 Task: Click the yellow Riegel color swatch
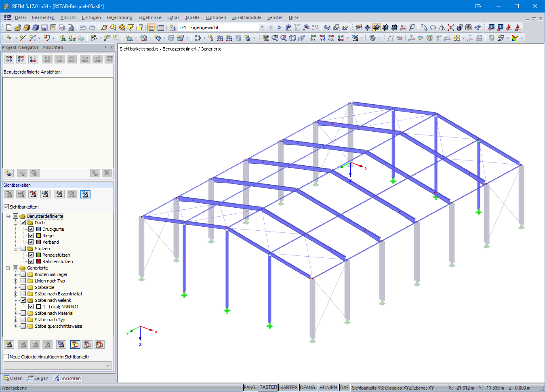38,236
